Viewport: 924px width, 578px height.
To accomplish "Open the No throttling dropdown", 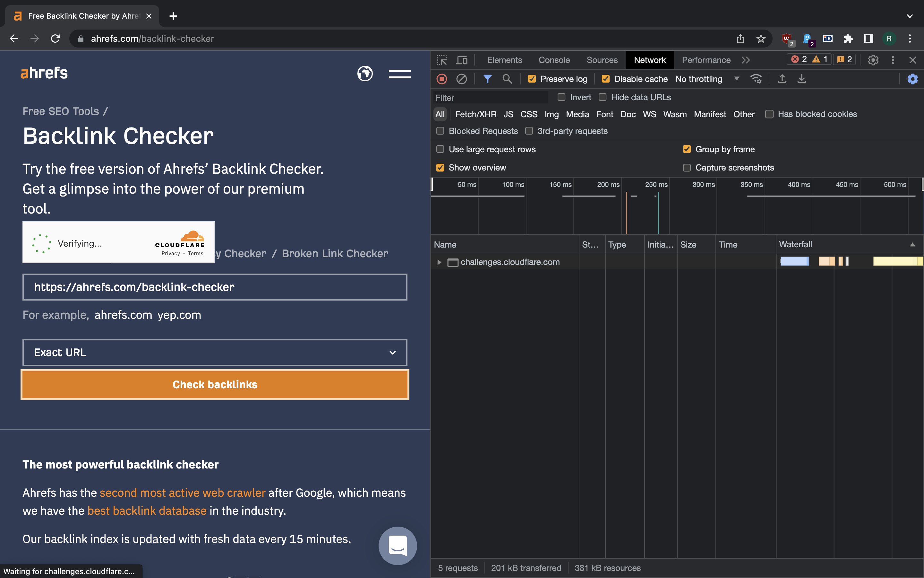I will click(x=707, y=79).
